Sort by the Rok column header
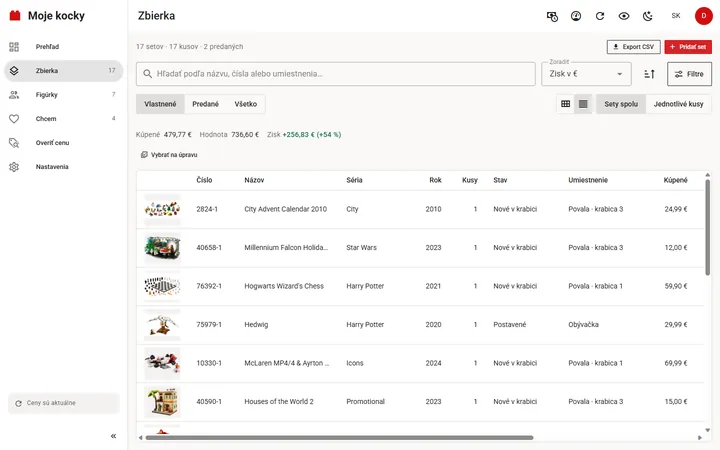This screenshot has width=720, height=450. point(435,180)
